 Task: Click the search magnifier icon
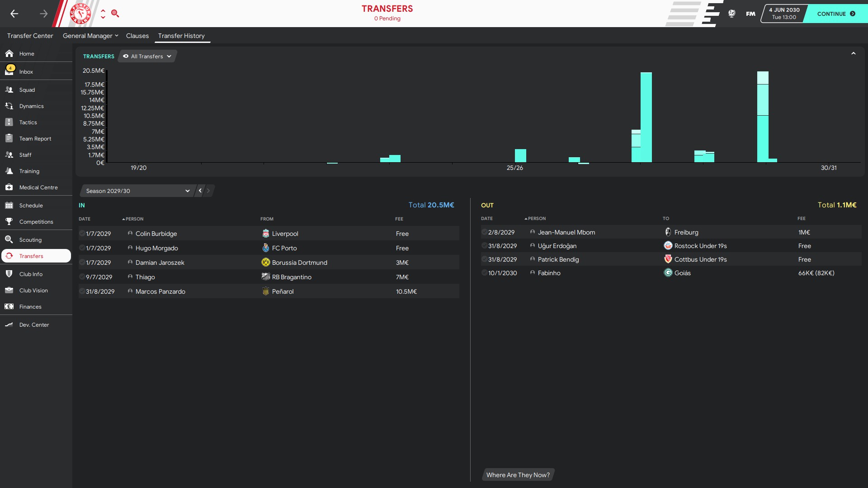[x=115, y=14]
